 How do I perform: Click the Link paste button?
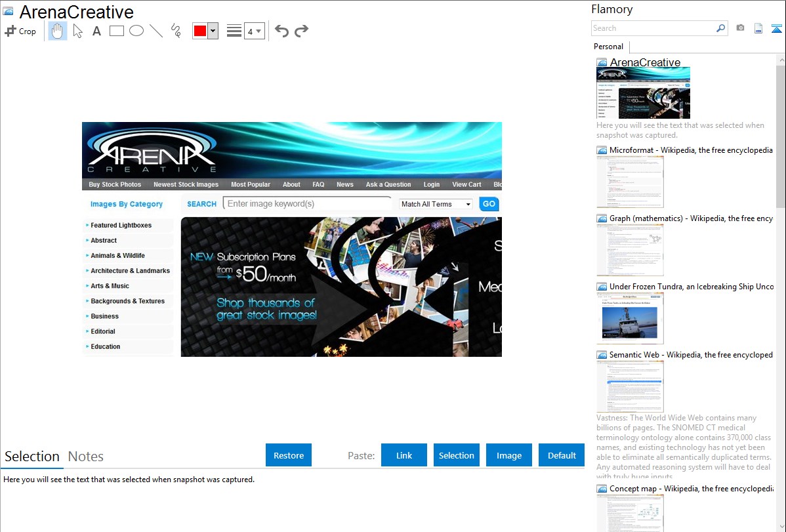click(x=404, y=455)
